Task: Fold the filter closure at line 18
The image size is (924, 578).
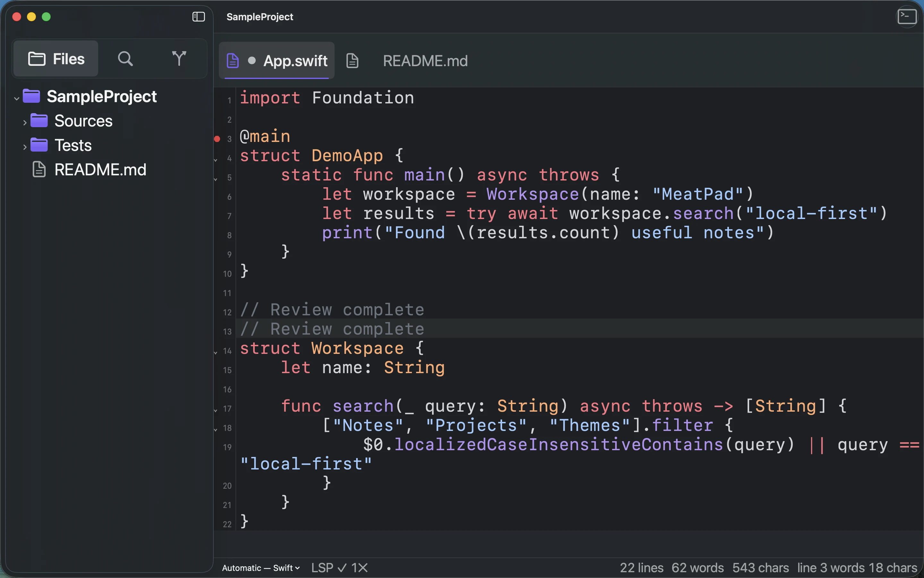Action: [x=216, y=430]
